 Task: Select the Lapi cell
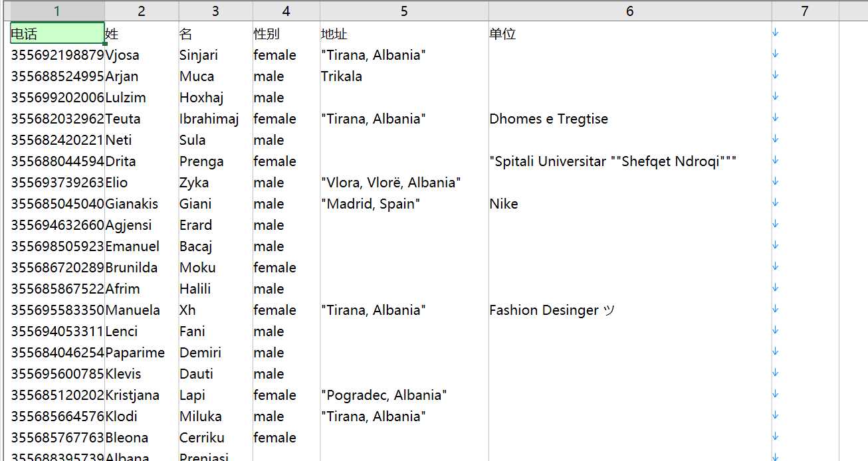tap(216, 395)
